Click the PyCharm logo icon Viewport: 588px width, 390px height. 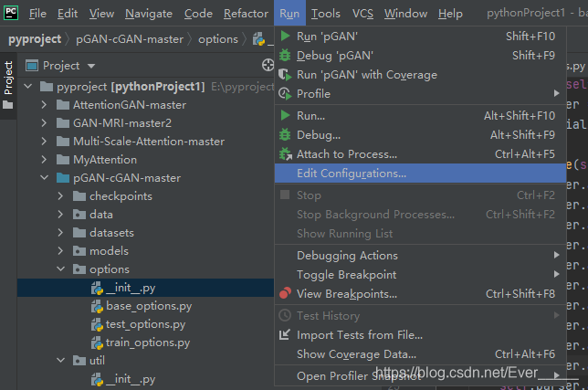(x=11, y=13)
